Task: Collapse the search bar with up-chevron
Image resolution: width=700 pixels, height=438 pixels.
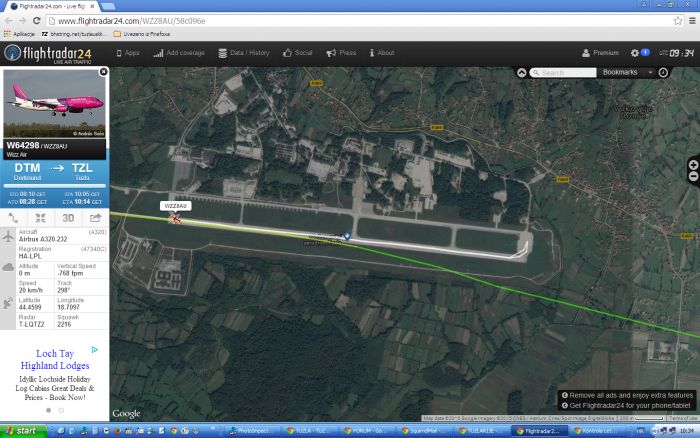Action: click(x=521, y=72)
